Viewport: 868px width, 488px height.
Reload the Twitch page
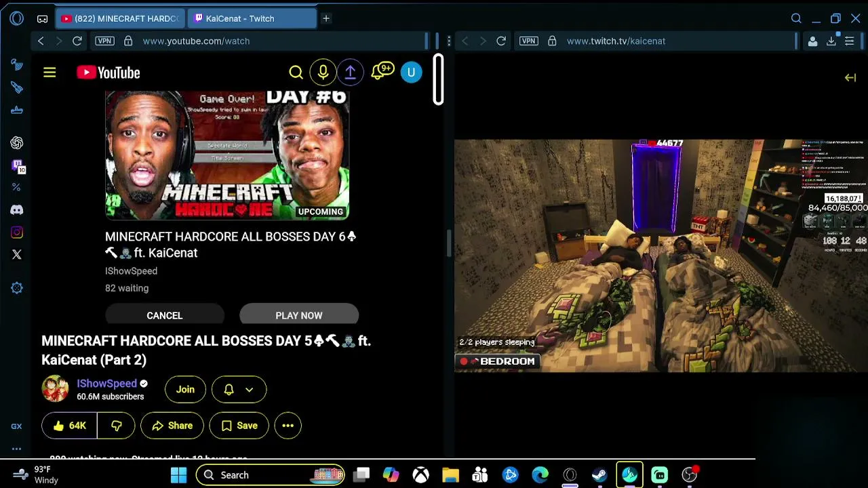pos(501,41)
